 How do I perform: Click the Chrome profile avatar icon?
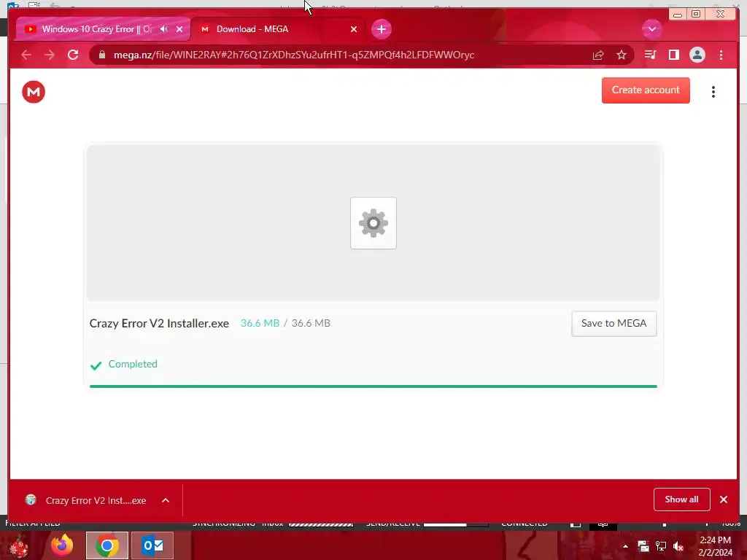[x=697, y=55]
